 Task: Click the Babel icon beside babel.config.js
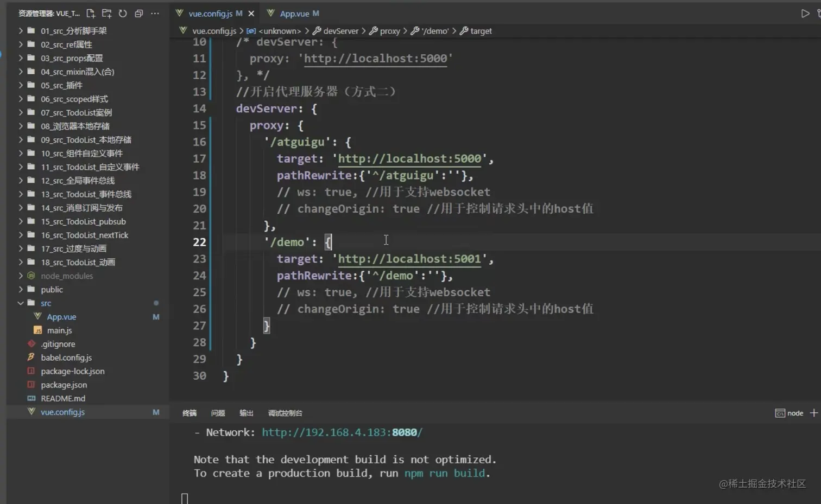point(31,357)
